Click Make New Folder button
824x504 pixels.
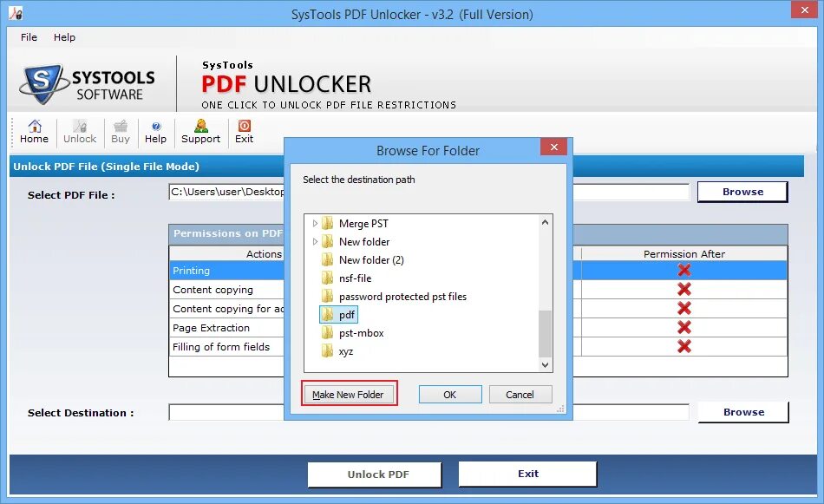pos(349,394)
